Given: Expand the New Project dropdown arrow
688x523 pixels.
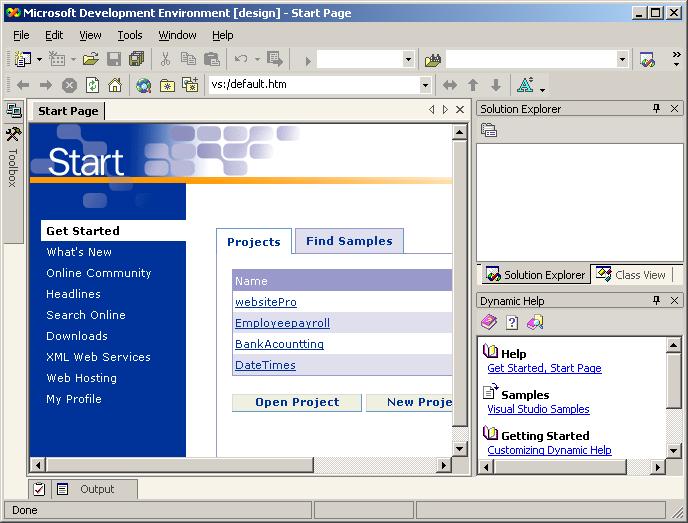Looking at the screenshot, I should 39,59.
